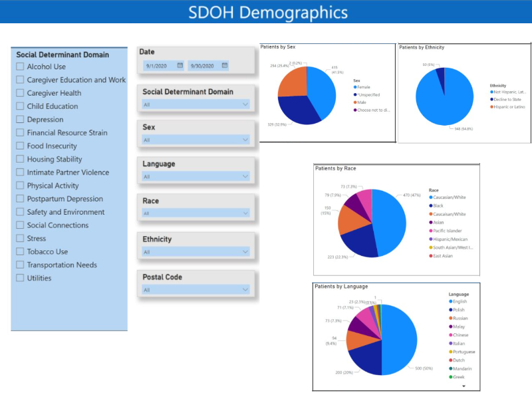This screenshot has width=532, height=399.
Task: Tick the Tobacco Use checkbox
Action: point(20,251)
